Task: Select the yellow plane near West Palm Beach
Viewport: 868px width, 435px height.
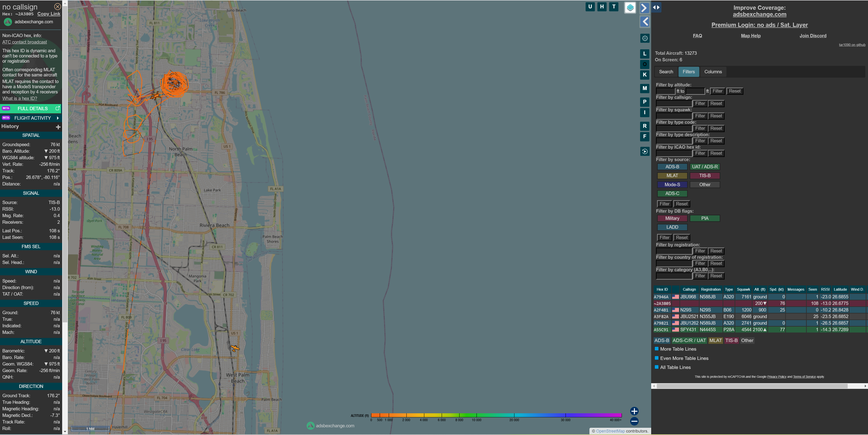Action: click(x=235, y=348)
